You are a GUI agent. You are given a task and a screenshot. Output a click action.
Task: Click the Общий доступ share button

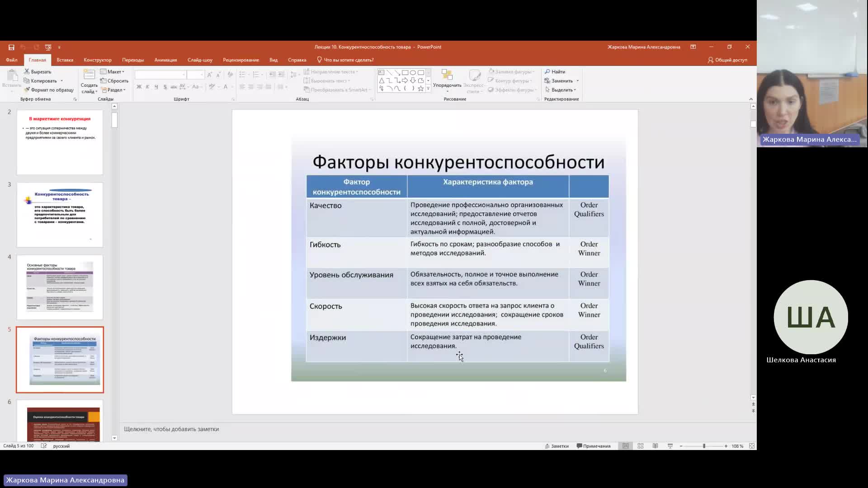[727, 60]
